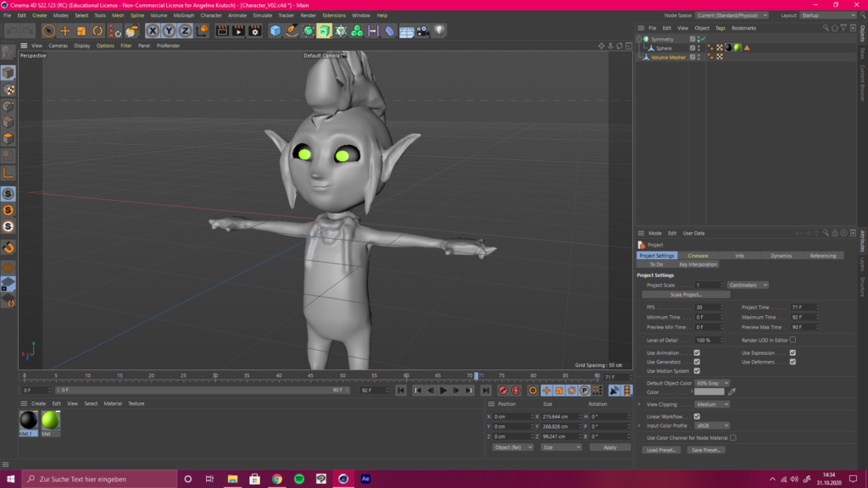This screenshot has width=868, height=488.
Task: Uncheck the Linear Workflow checkbox
Action: 697,416
